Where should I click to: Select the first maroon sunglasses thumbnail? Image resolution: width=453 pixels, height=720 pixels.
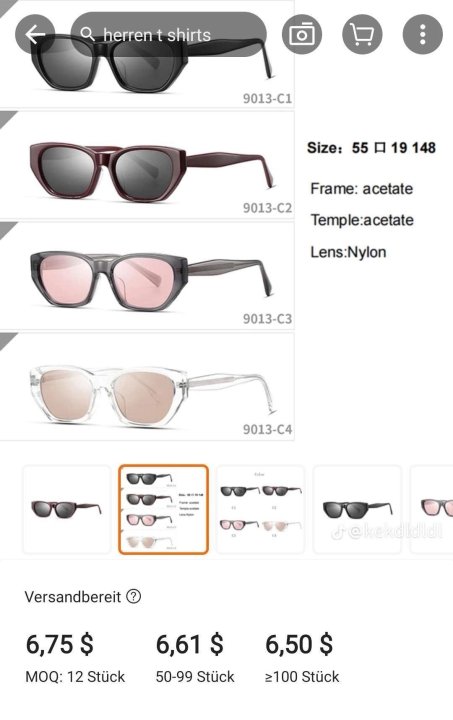(x=67, y=509)
